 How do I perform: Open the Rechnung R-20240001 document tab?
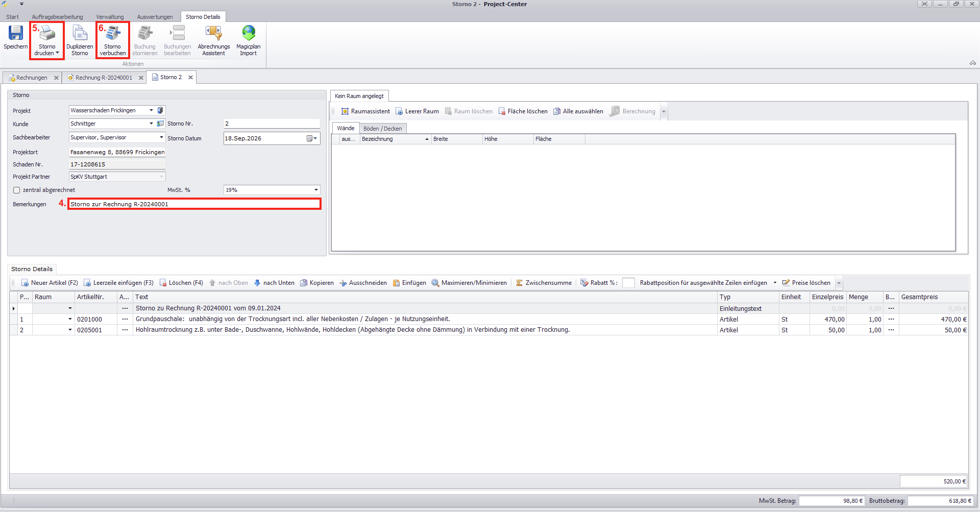104,78
